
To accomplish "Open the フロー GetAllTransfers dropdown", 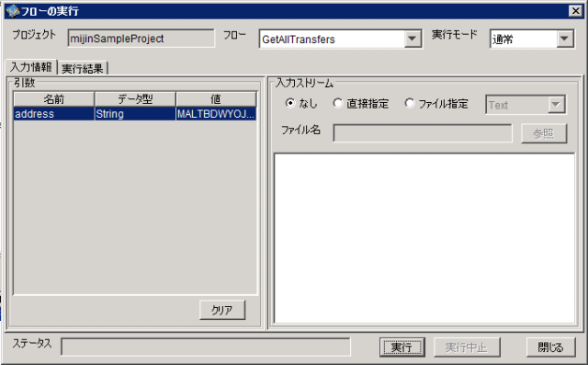I will coord(413,39).
